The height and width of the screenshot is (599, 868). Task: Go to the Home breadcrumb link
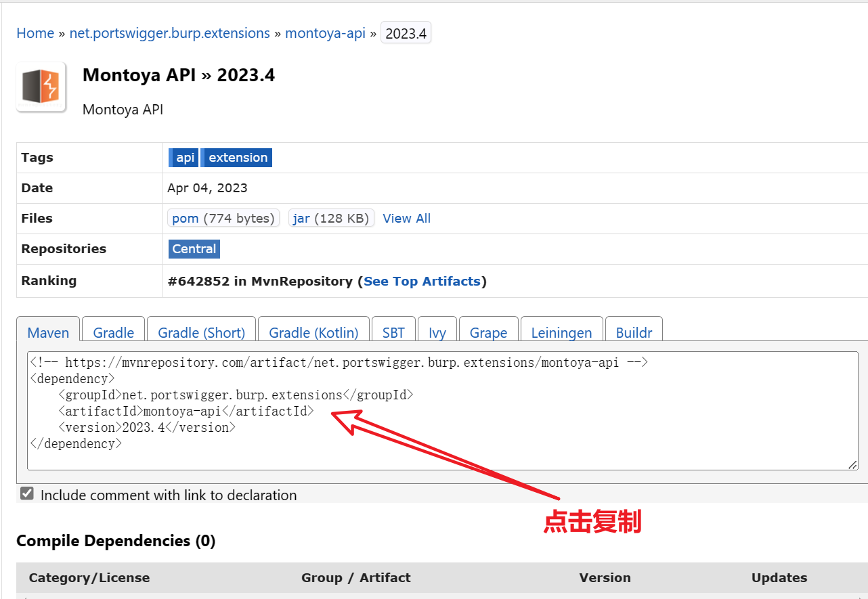pos(35,33)
